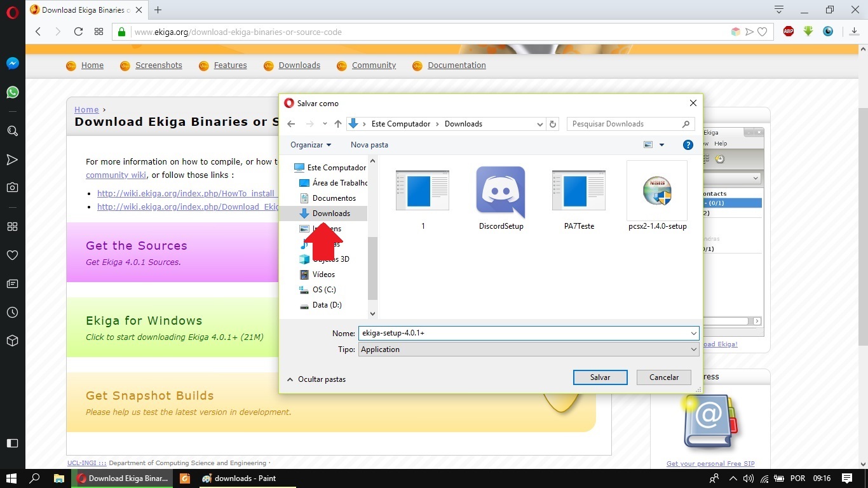Click the Adblock Plus extension icon
The image size is (868, 488).
(x=789, y=31)
